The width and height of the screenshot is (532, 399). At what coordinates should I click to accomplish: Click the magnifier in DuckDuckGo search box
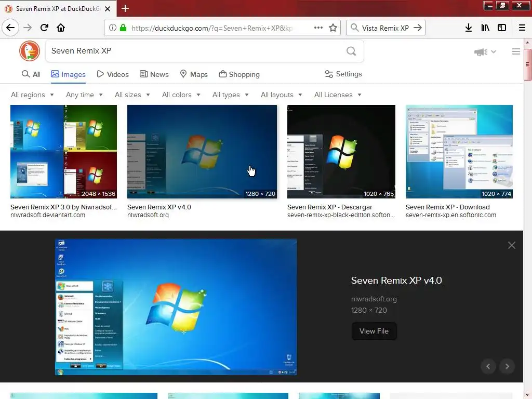tap(351, 51)
